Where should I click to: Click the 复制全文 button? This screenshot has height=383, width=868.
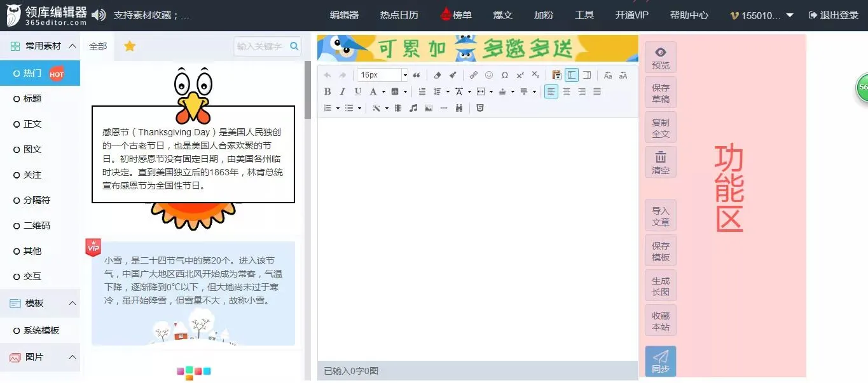661,128
